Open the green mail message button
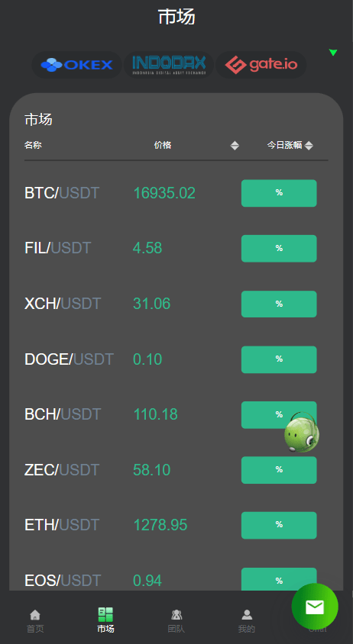The height and width of the screenshot is (644, 353). click(315, 607)
